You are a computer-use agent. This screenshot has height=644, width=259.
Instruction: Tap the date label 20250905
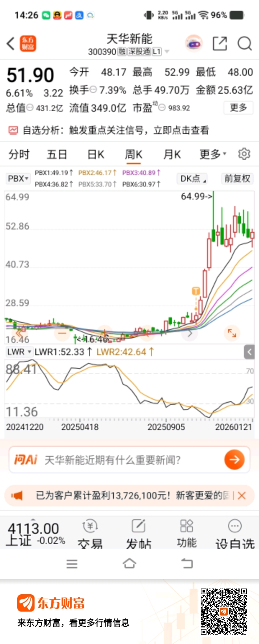point(166,427)
